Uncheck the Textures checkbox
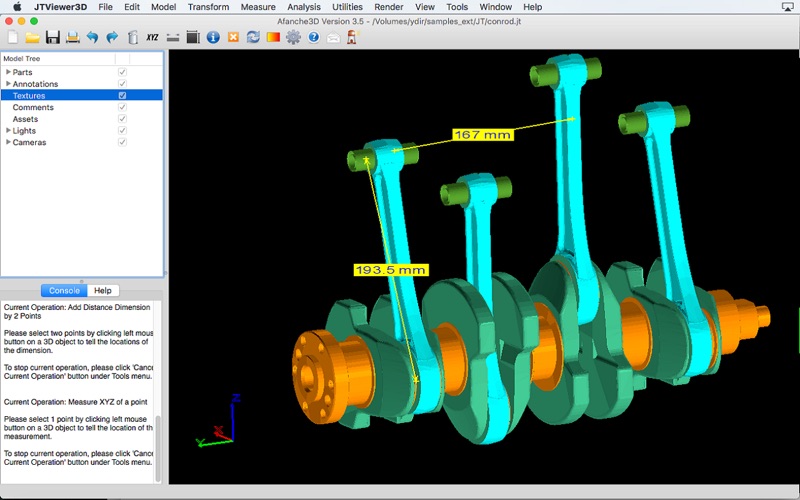Viewport: 800px width, 500px height. [122, 96]
